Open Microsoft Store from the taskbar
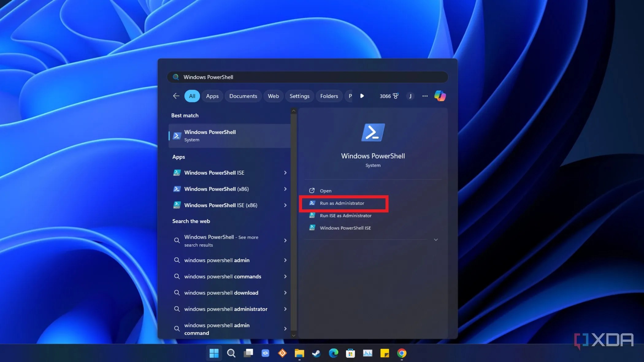This screenshot has height=362, width=644. click(x=351, y=353)
